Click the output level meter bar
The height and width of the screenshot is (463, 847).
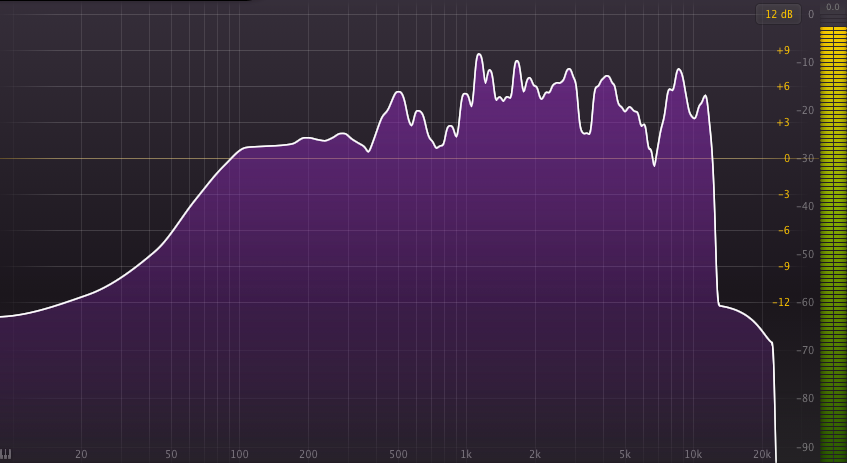[x=833, y=243]
